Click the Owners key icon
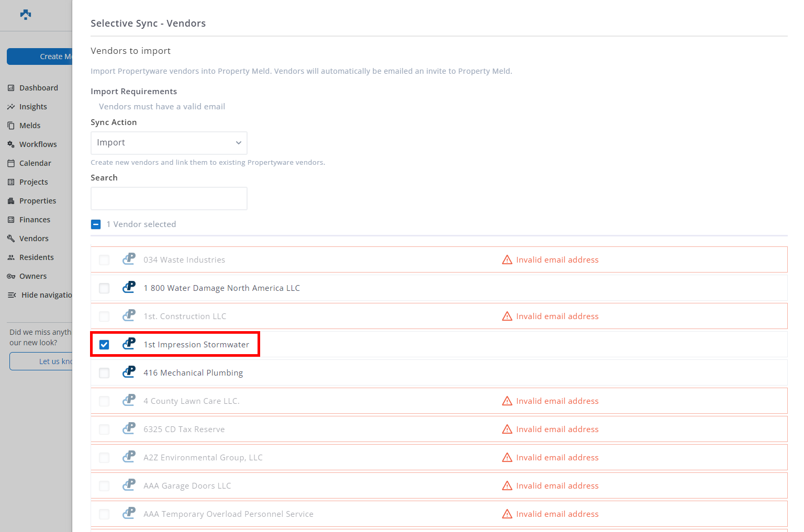The image size is (804, 532). (x=11, y=276)
